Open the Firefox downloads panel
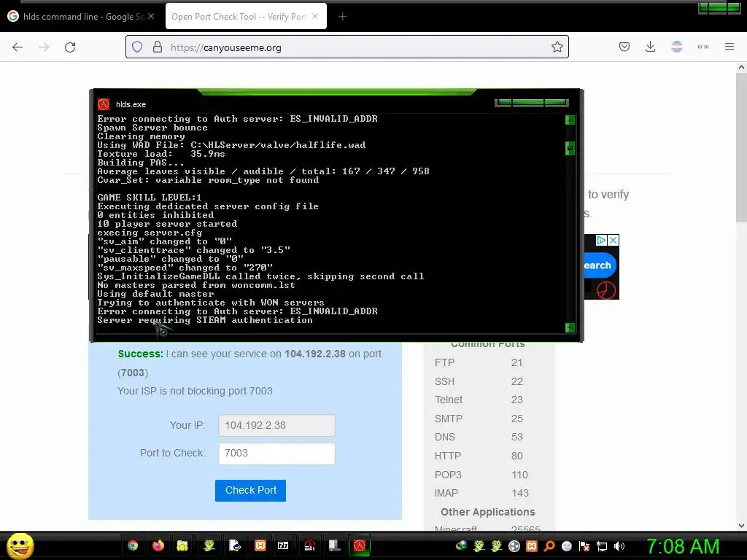747x560 pixels. (650, 47)
